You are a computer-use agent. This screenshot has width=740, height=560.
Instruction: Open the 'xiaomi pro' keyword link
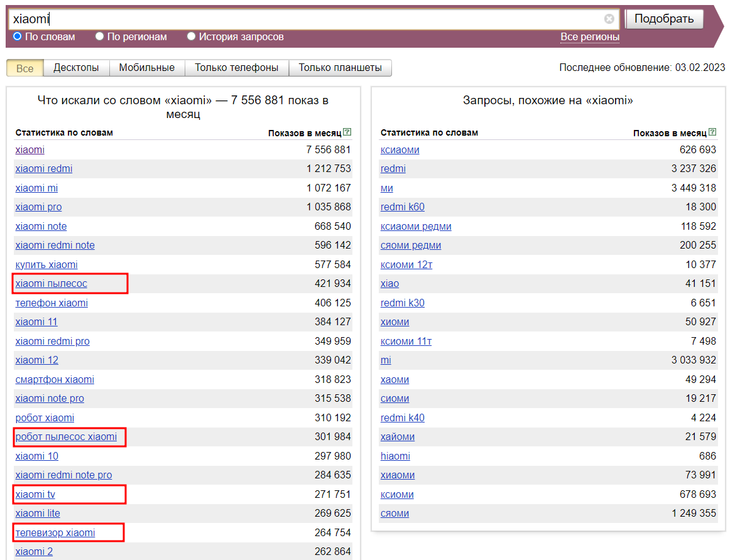38,207
